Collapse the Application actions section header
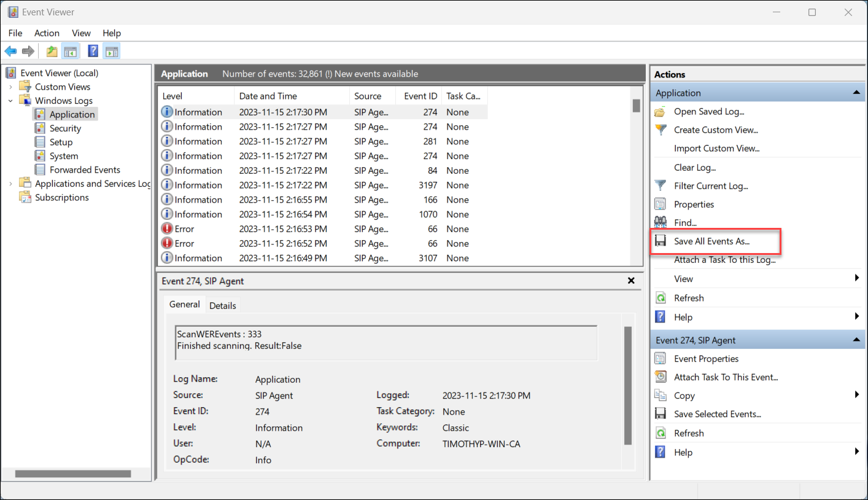Screen dimensions: 868x500 [856, 93]
